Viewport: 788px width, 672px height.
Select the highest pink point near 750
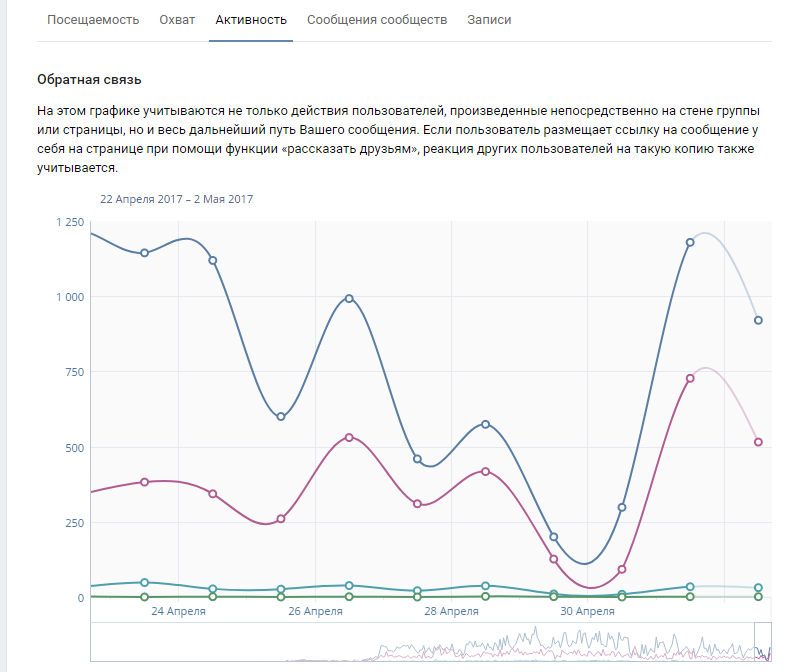tap(690, 378)
